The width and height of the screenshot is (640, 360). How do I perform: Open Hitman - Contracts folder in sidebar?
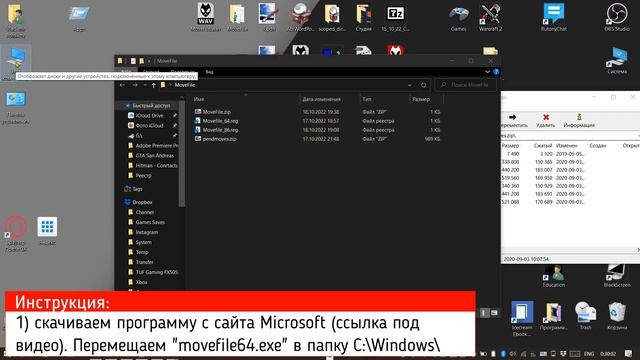153,165
